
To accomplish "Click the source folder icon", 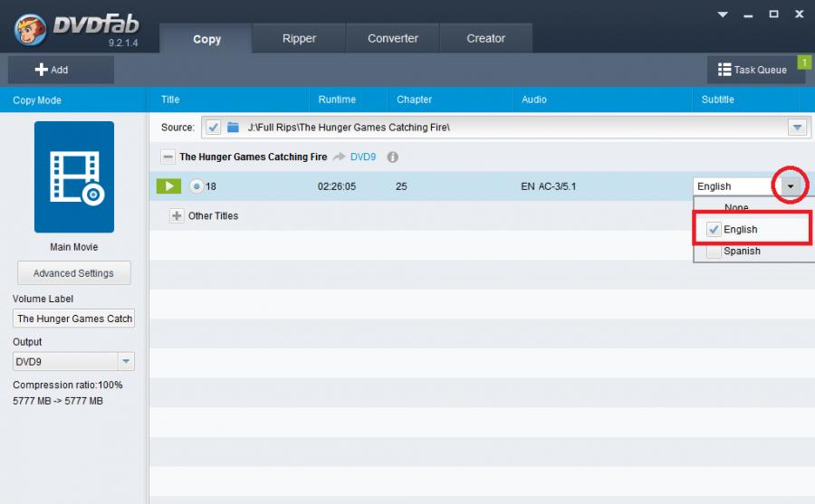I will (x=233, y=128).
